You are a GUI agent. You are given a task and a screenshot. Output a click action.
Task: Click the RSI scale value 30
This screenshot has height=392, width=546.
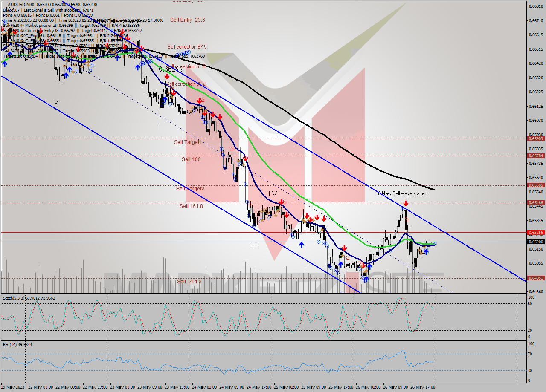[531, 370]
